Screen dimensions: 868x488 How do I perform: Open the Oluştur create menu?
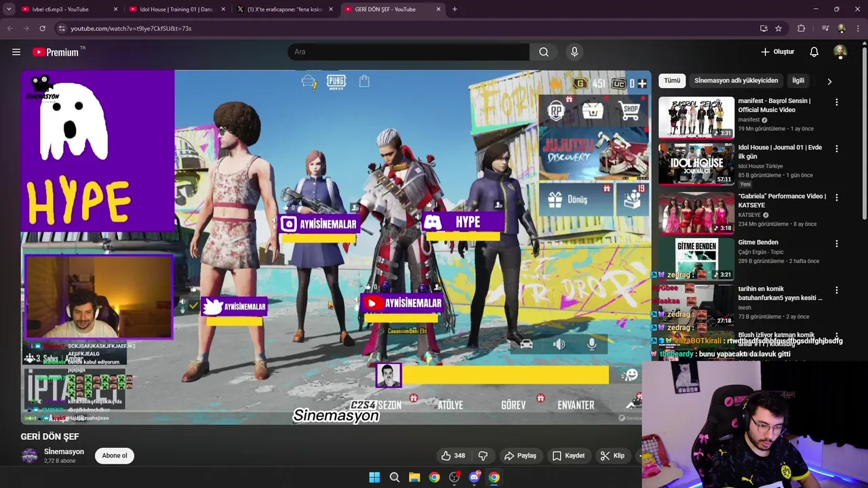click(777, 52)
